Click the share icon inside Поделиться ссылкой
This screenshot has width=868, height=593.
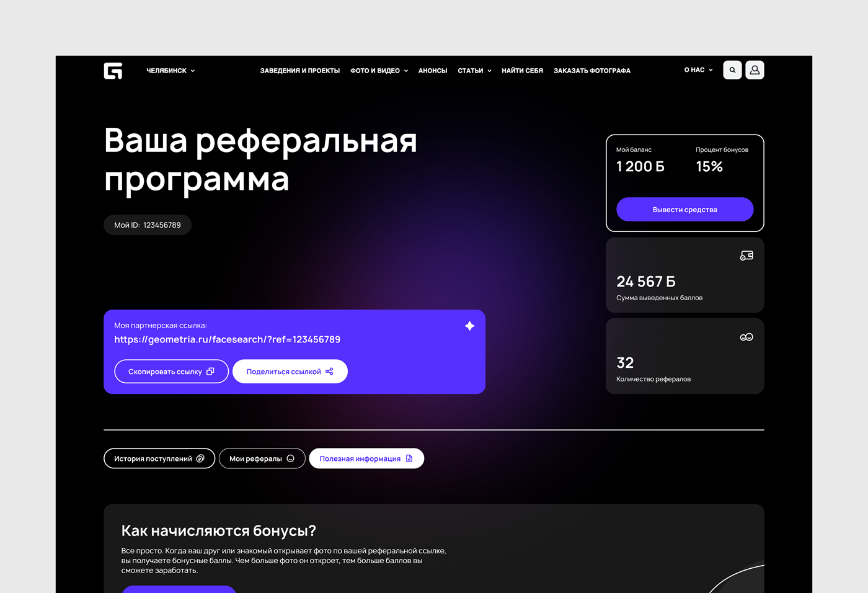329,371
